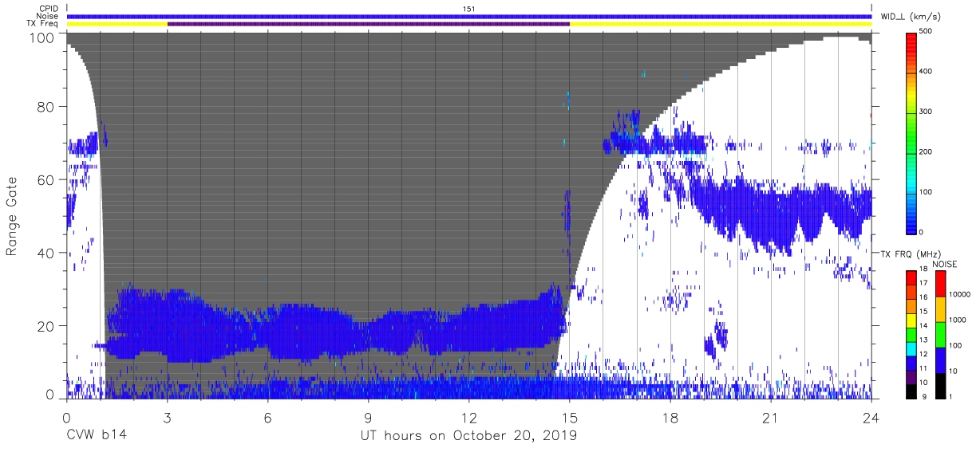980x452 pixels.
Task: Click the 'CVW b14' radar beam label
Action: [96, 436]
